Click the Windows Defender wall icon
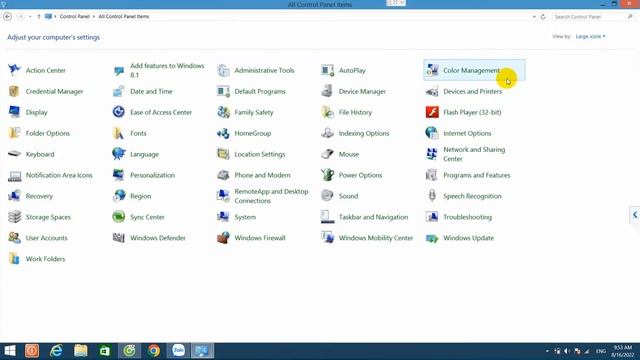 (119, 238)
